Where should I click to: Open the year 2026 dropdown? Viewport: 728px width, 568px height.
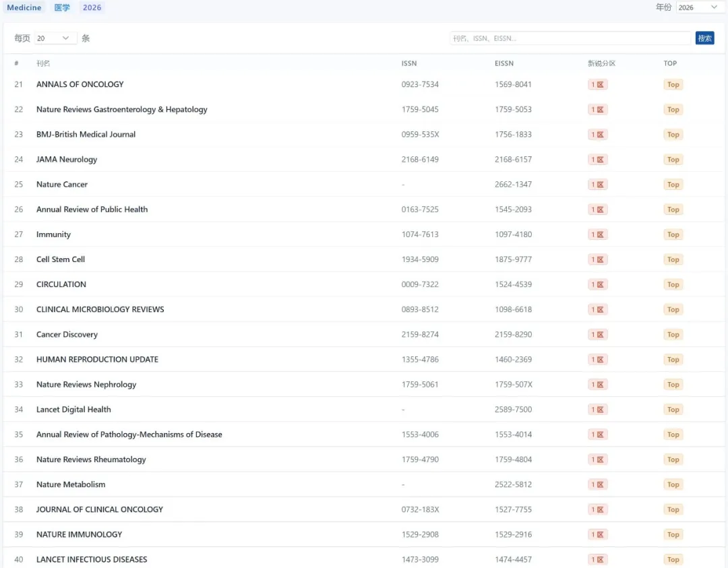point(698,7)
